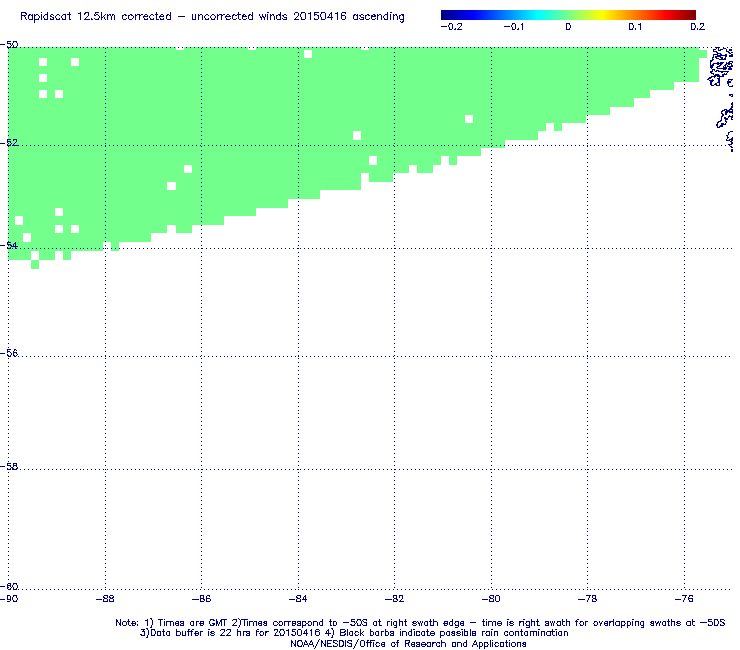
Task: Click the note line starting 'Note: 1) Times are GMT'
Action: click(420, 623)
